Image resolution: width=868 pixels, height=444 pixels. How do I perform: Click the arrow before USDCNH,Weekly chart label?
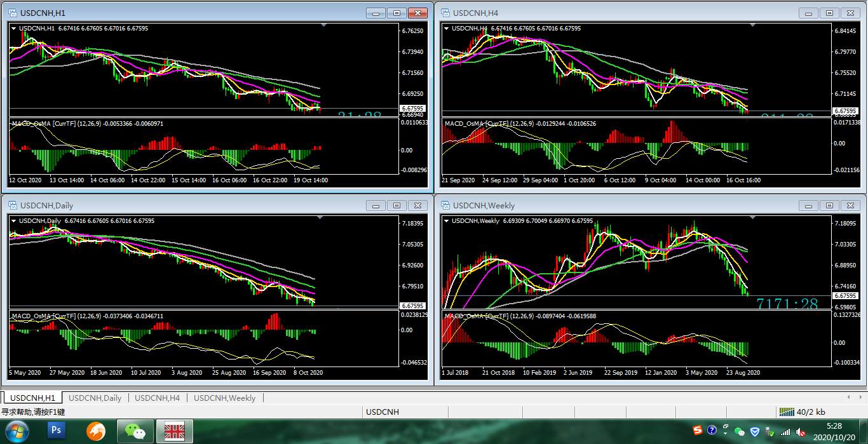(x=447, y=220)
